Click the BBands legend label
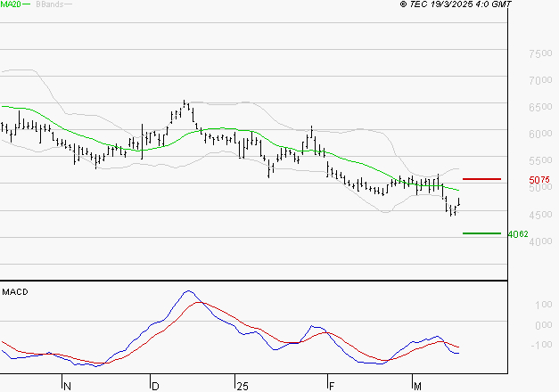 pyautogui.click(x=50, y=4)
